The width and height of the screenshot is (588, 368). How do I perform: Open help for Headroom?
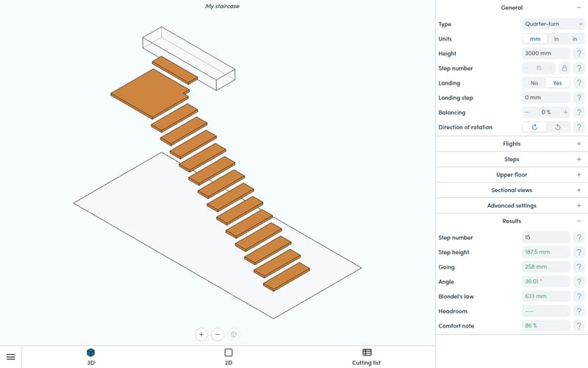(579, 311)
